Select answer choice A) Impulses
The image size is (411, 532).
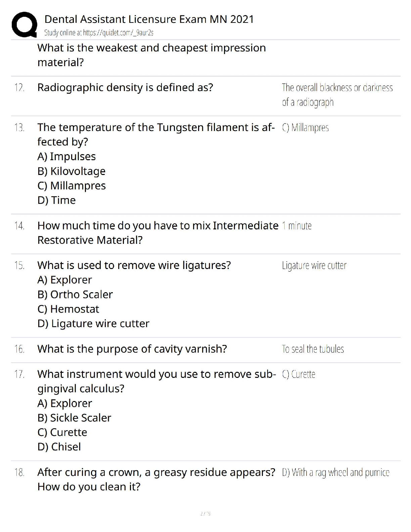(66, 157)
